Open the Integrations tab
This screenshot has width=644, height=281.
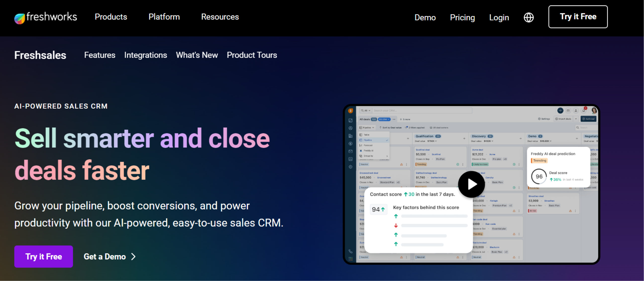(146, 55)
